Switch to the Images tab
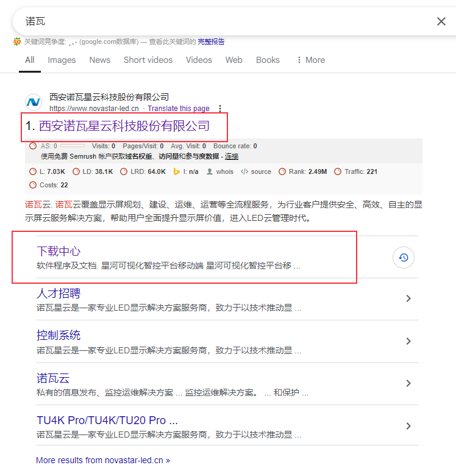Screen dimensions: 456x476 [62, 60]
